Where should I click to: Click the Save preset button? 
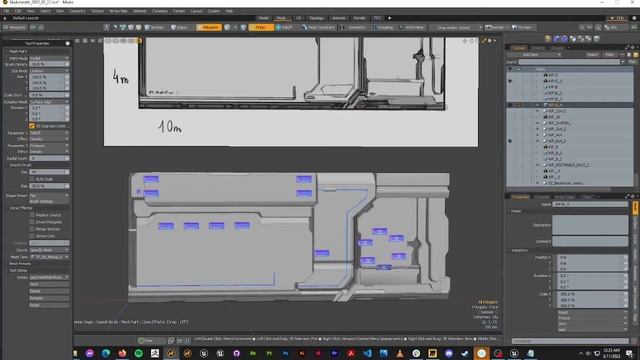click(x=49, y=284)
